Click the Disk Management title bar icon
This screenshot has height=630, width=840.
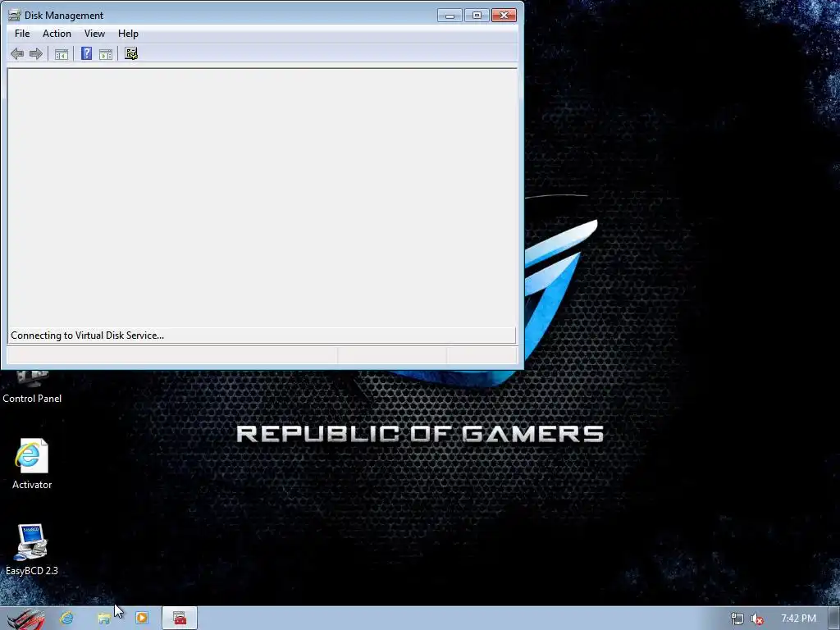(15, 15)
